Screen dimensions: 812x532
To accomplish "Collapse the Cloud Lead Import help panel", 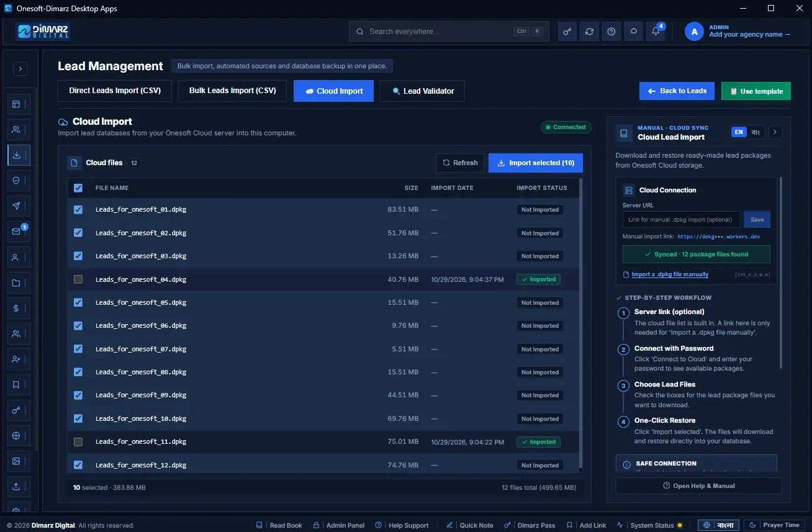I will click(775, 132).
